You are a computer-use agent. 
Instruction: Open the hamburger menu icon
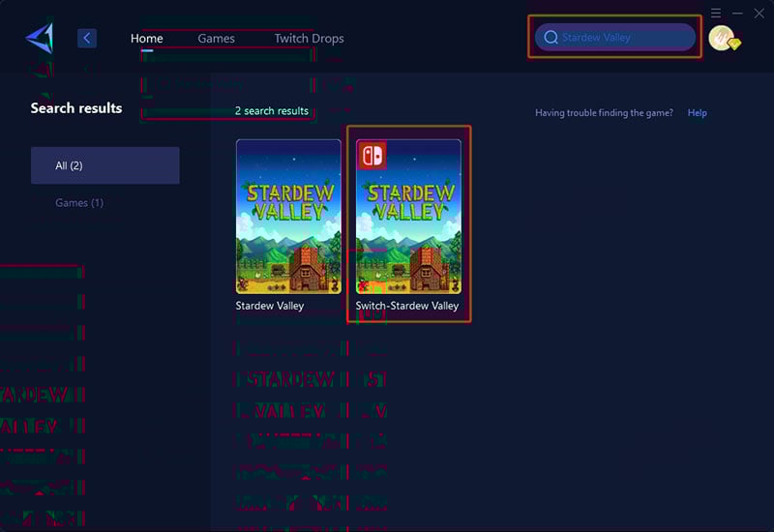coord(716,14)
